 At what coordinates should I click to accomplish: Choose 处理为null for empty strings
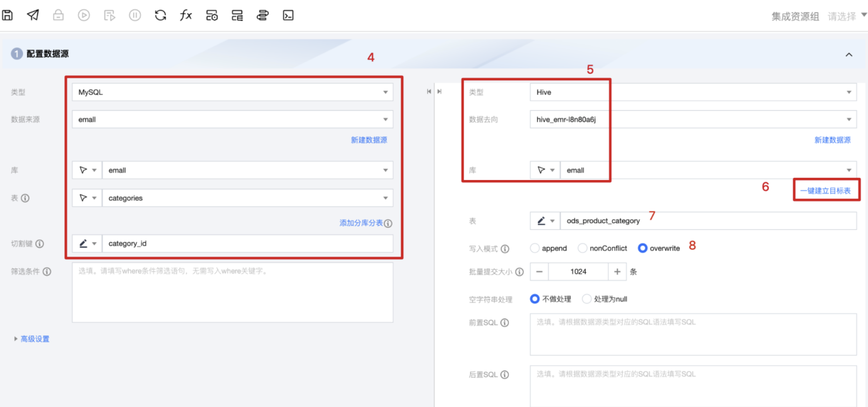pyautogui.click(x=587, y=299)
